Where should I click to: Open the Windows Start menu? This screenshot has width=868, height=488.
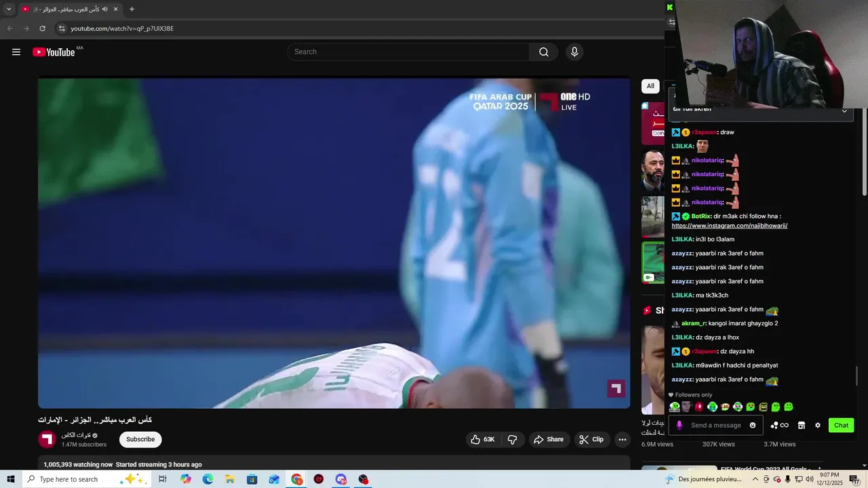[10, 479]
